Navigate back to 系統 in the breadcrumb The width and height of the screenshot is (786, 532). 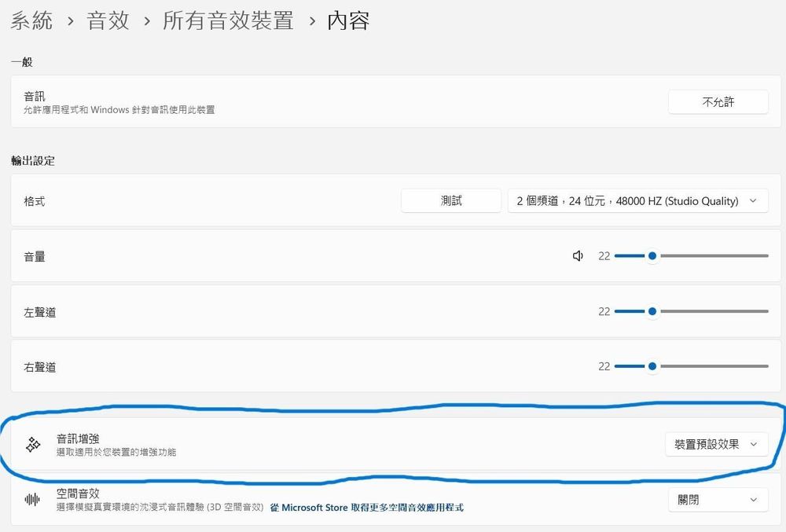pos(31,21)
